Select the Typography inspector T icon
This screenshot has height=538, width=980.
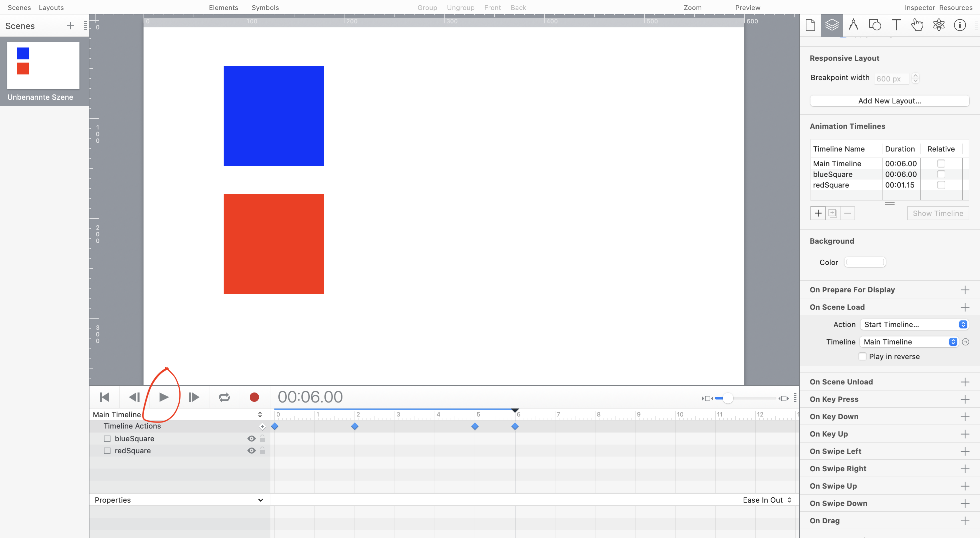(x=896, y=25)
